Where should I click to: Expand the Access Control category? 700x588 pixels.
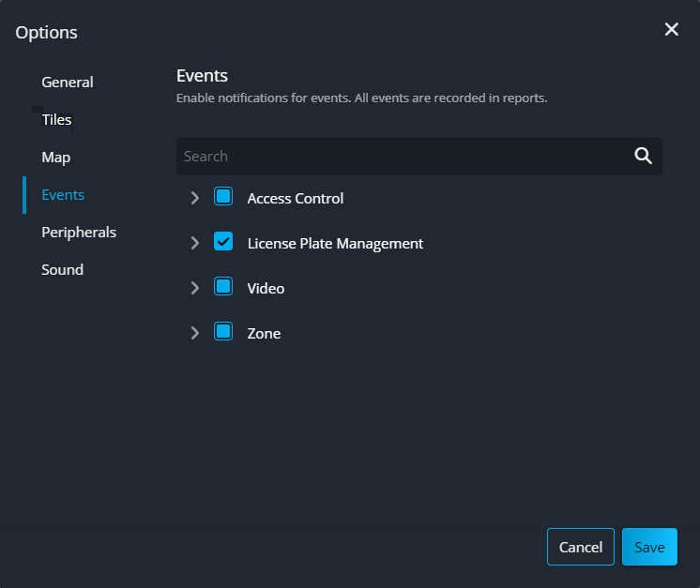pyautogui.click(x=195, y=198)
